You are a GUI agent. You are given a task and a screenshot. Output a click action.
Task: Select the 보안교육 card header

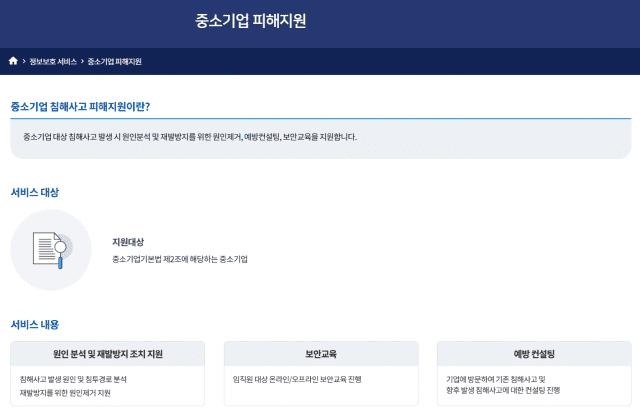(320, 354)
